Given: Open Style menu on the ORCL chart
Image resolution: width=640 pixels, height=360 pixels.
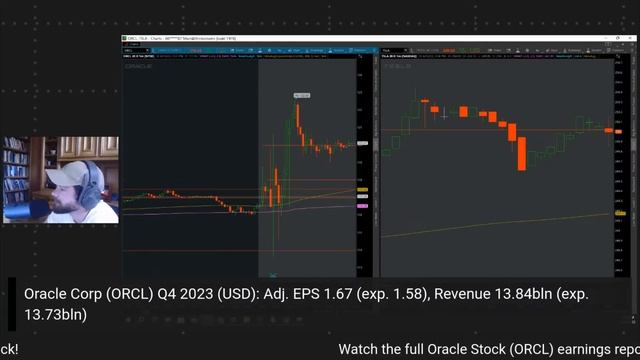Looking at the screenshot, I should (x=293, y=50).
